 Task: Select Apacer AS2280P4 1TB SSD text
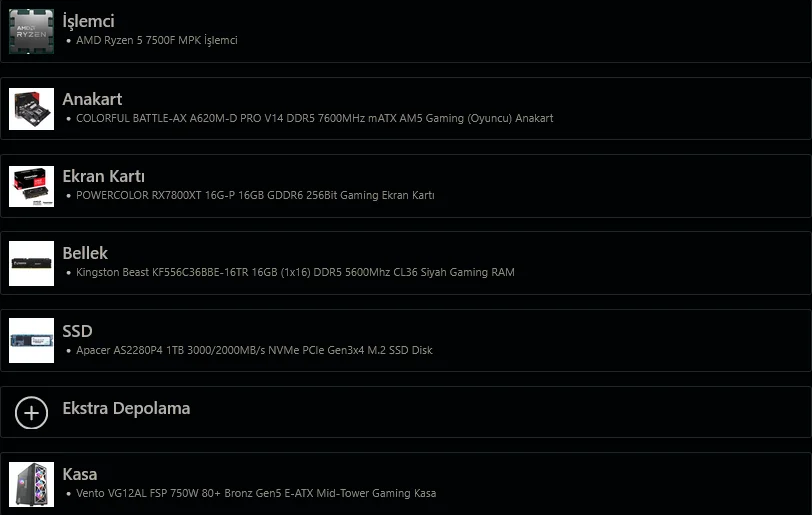[254, 351]
